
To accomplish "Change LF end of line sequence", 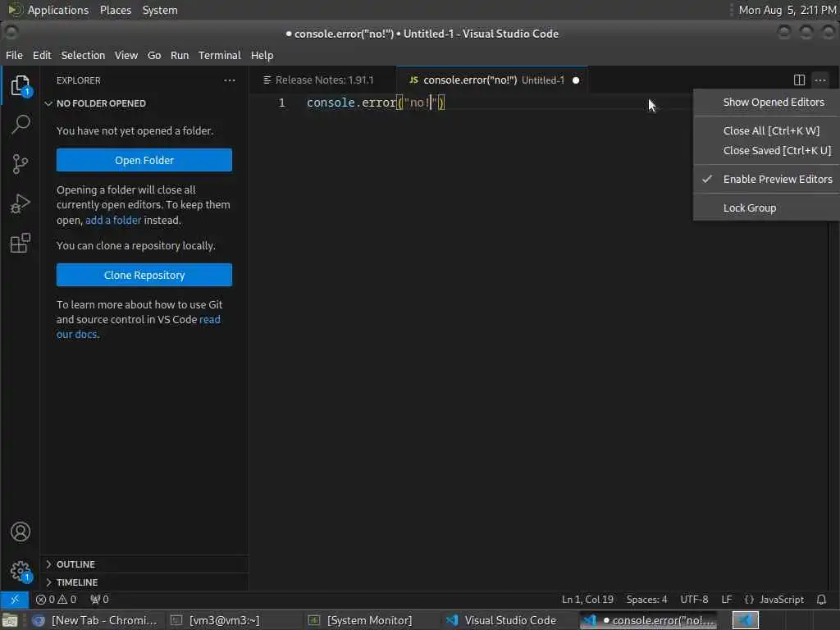I will pos(727,600).
